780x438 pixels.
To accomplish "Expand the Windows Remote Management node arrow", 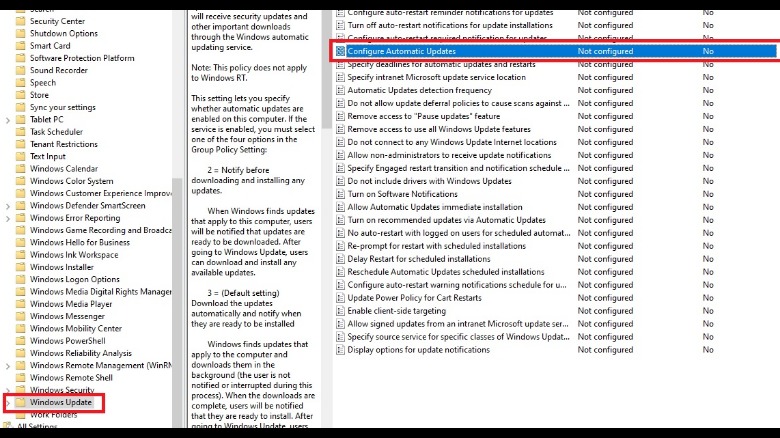I will (x=7, y=366).
